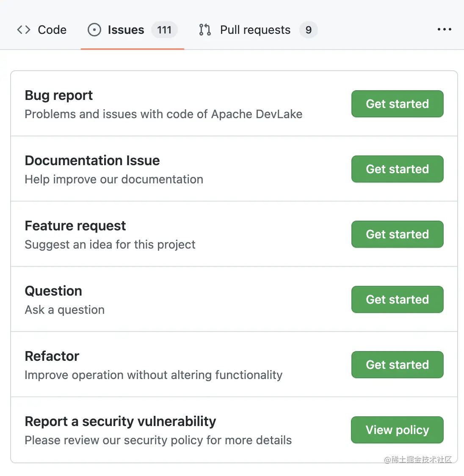Click the pull requests badge showing 9

[x=309, y=30]
